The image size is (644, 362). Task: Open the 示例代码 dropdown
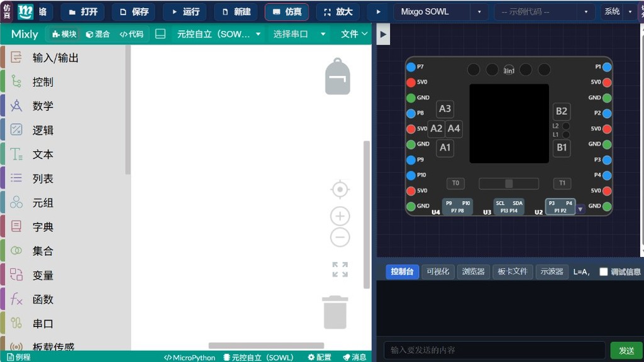pyautogui.click(x=544, y=12)
